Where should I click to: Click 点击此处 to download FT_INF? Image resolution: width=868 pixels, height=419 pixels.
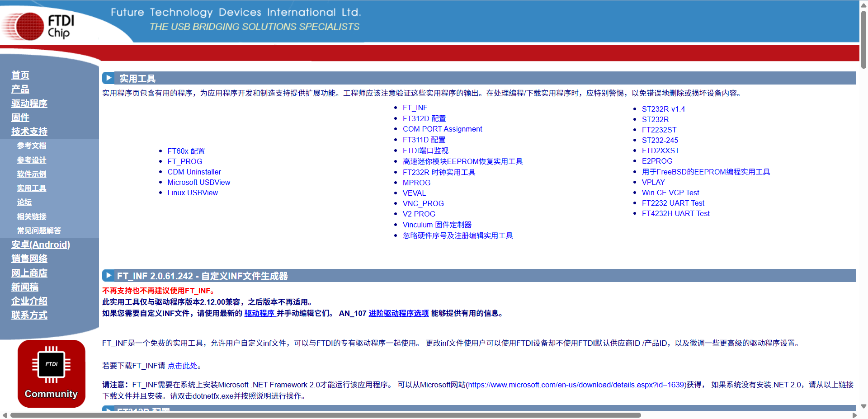click(x=183, y=366)
